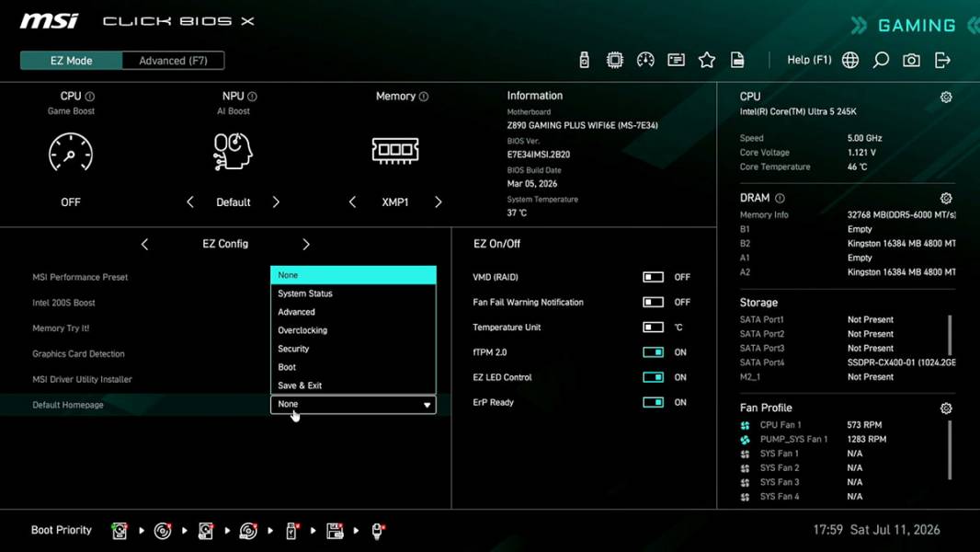This screenshot has height=552, width=980.
Task: Click the Storage list scrollbar
Action: (x=950, y=335)
